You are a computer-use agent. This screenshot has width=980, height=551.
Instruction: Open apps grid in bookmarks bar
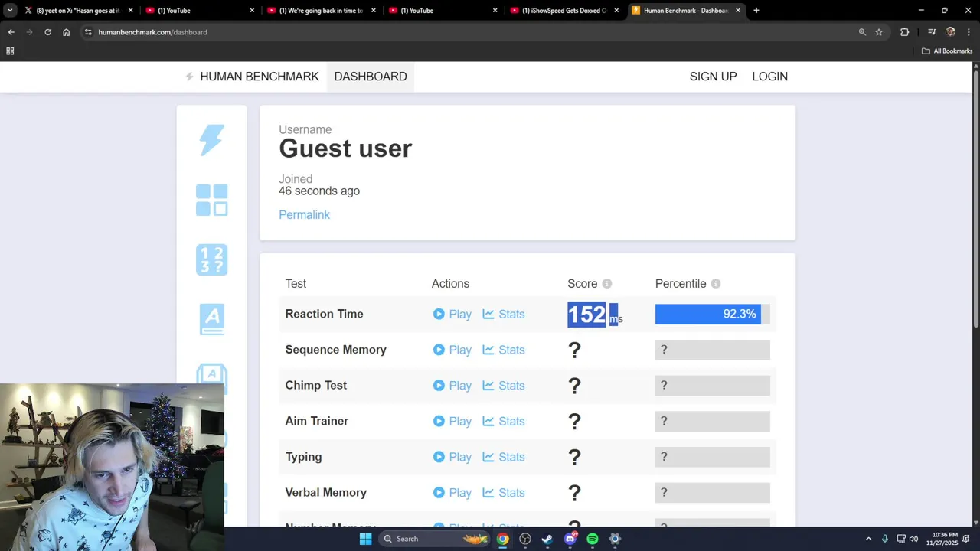10,51
